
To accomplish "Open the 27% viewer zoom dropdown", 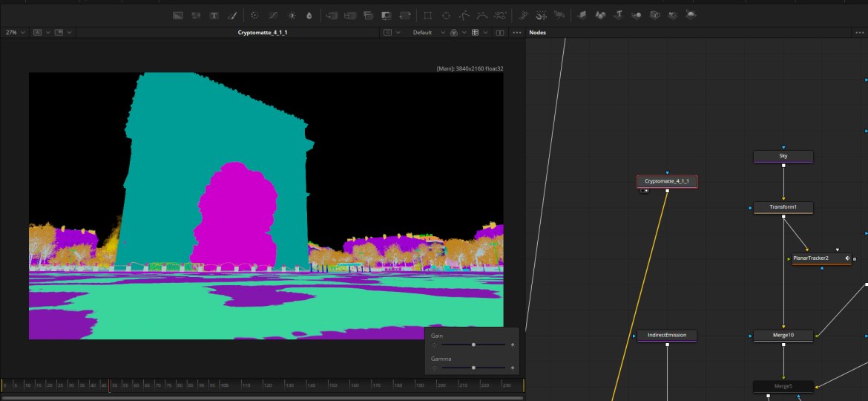I will point(15,33).
